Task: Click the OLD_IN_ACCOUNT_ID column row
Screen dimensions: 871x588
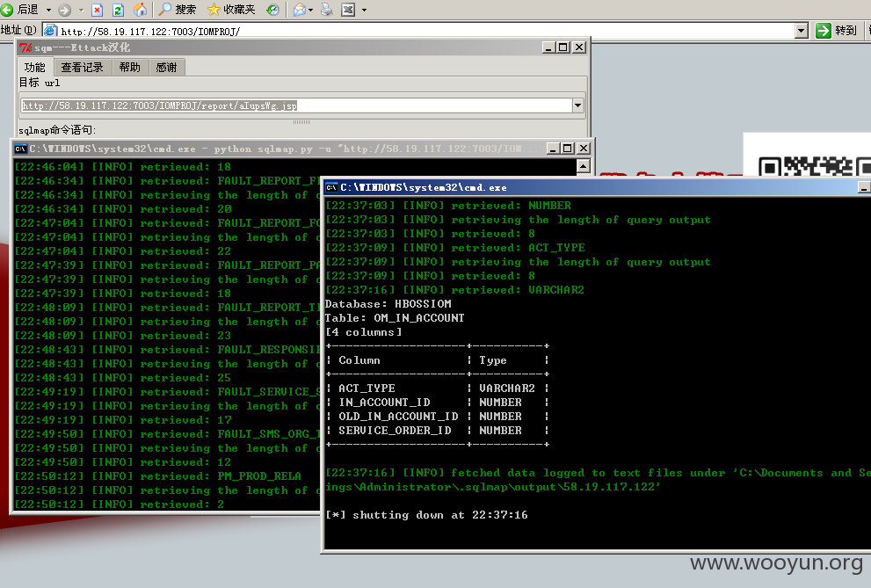Action: coord(437,417)
